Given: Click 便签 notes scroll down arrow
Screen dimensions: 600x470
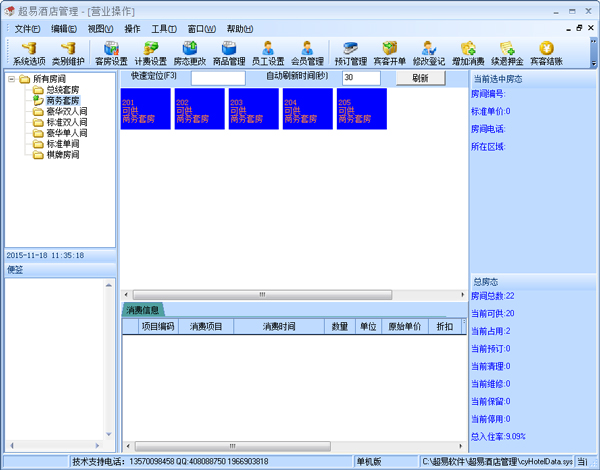Looking at the screenshot, I should coord(109,434).
